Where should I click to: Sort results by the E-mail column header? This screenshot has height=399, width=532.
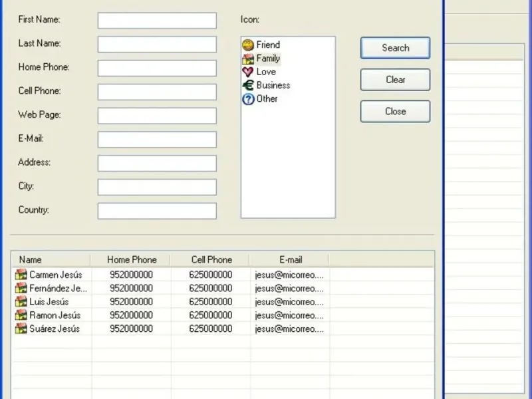click(x=289, y=260)
